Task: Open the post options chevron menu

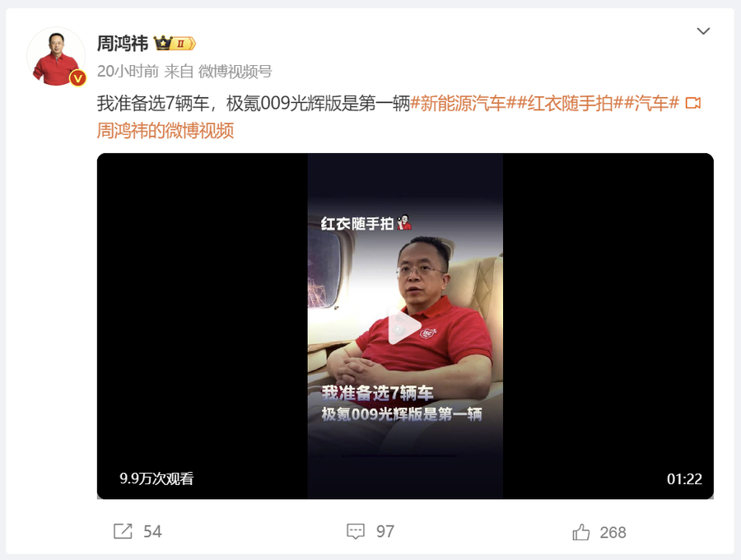Action: click(703, 31)
